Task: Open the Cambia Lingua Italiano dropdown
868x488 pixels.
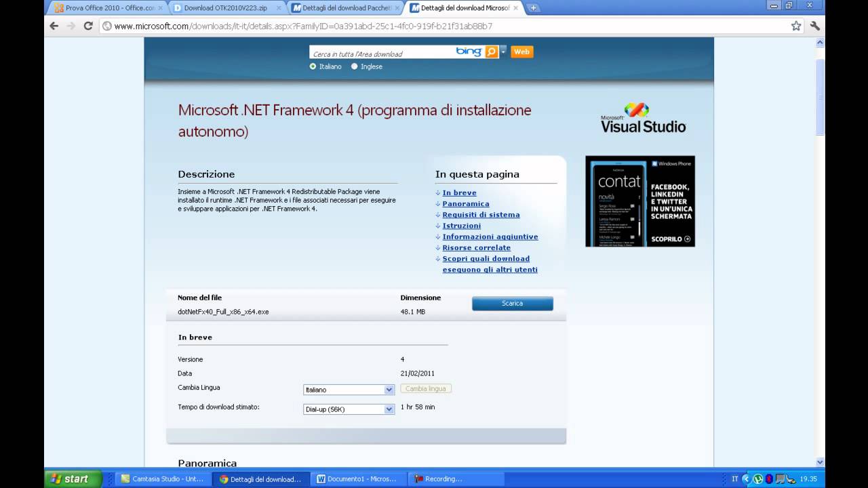Action: point(349,390)
